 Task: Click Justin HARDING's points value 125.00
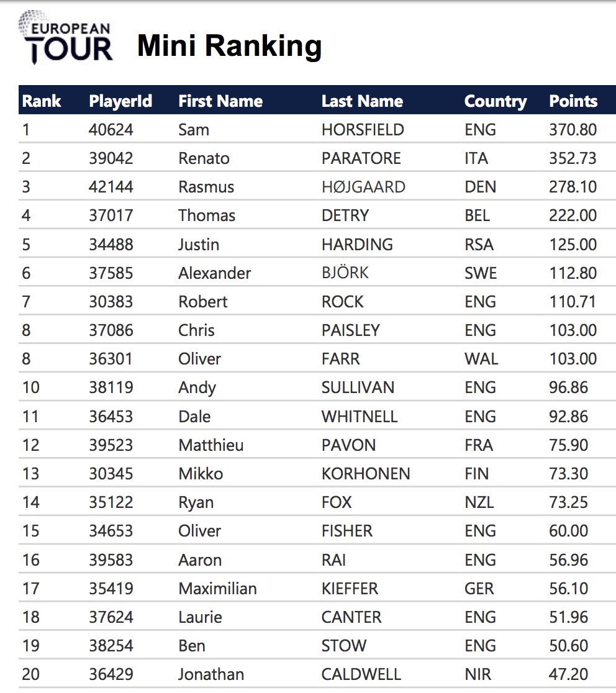[573, 245]
